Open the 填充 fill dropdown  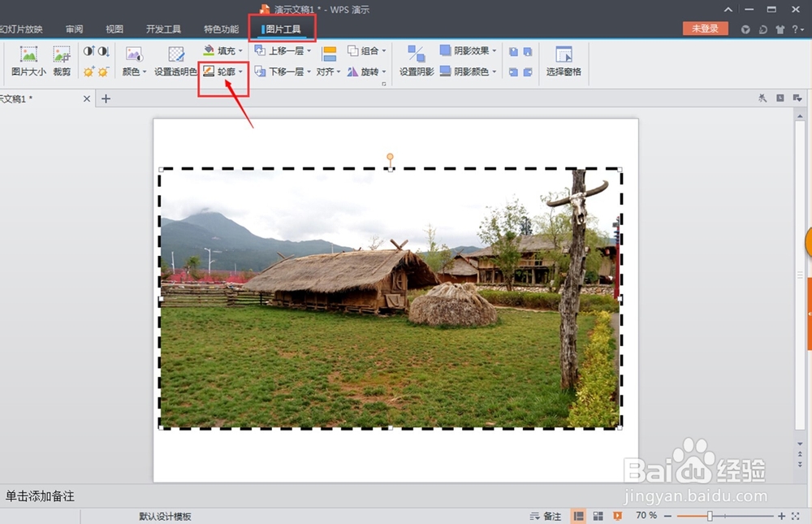click(222, 50)
